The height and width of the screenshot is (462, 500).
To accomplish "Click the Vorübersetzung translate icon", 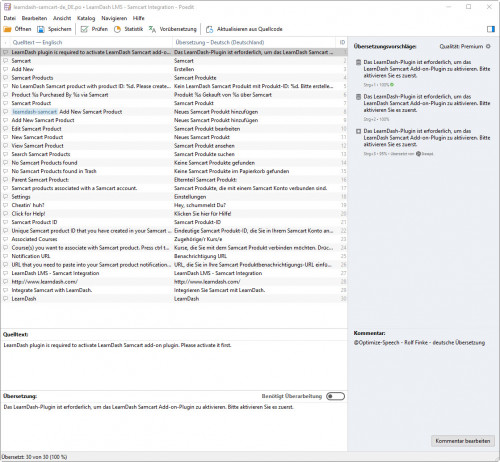I will (152, 29).
